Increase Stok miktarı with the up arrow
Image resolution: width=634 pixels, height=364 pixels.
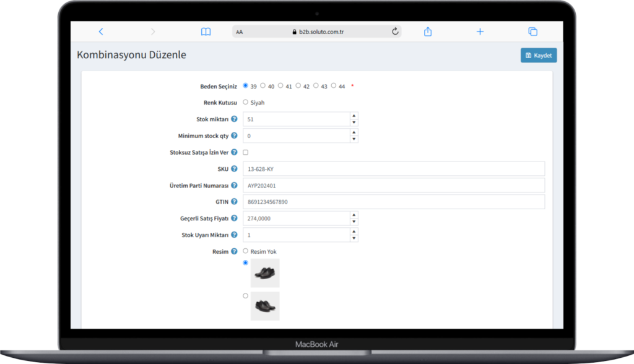click(354, 116)
